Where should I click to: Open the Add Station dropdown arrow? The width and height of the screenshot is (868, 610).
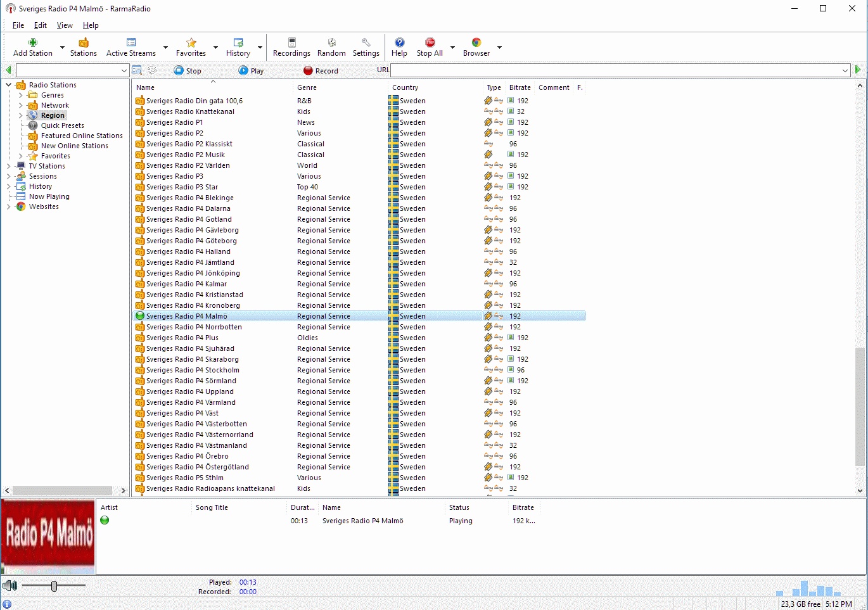62,48
